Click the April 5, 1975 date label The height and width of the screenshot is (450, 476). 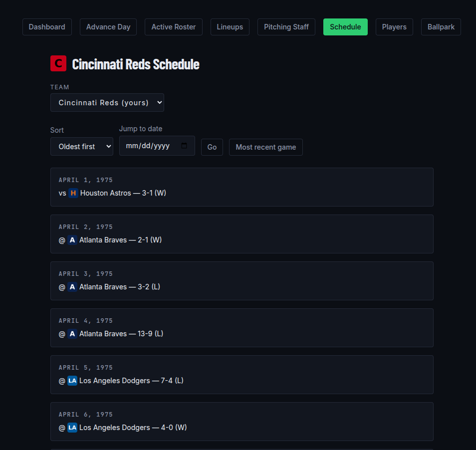click(x=86, y=368)
